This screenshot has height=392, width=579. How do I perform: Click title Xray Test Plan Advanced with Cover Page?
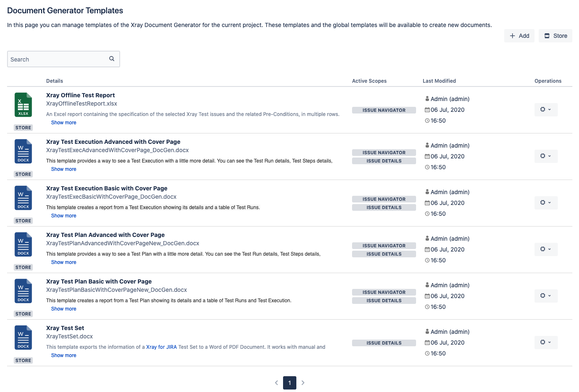[x=105, y=235]
